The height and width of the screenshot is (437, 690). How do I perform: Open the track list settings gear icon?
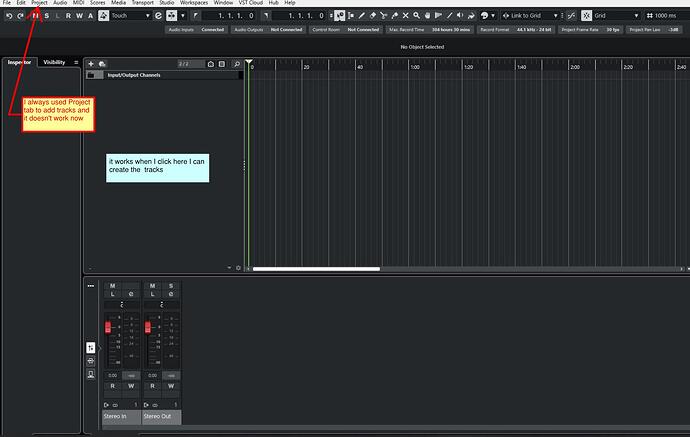tap(239, 268)
